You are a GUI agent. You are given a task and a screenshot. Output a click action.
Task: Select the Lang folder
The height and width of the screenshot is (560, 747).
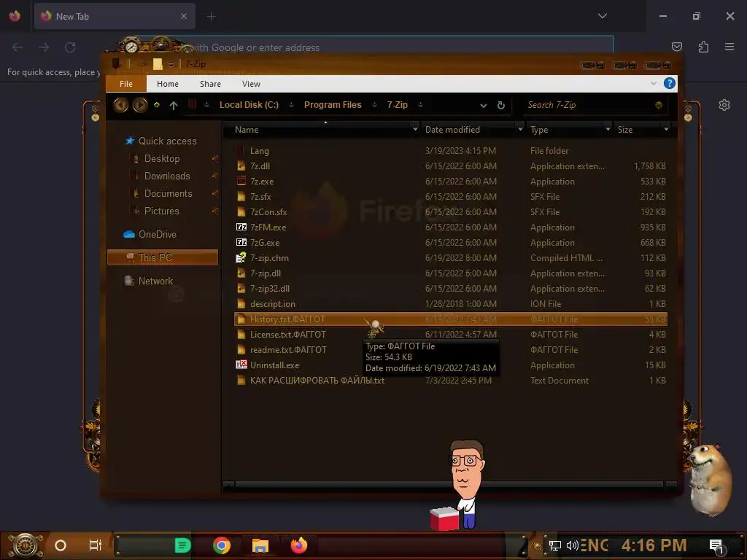[x=260, y=151]
